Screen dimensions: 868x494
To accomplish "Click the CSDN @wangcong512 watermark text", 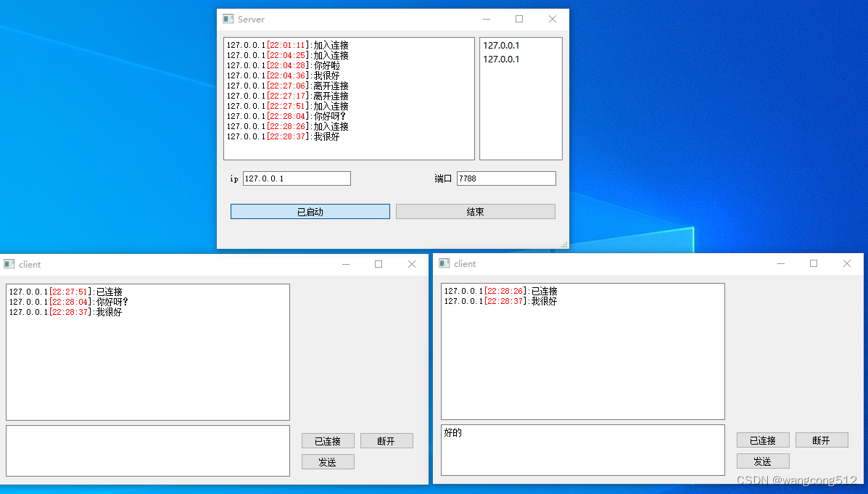I will 797,479.
